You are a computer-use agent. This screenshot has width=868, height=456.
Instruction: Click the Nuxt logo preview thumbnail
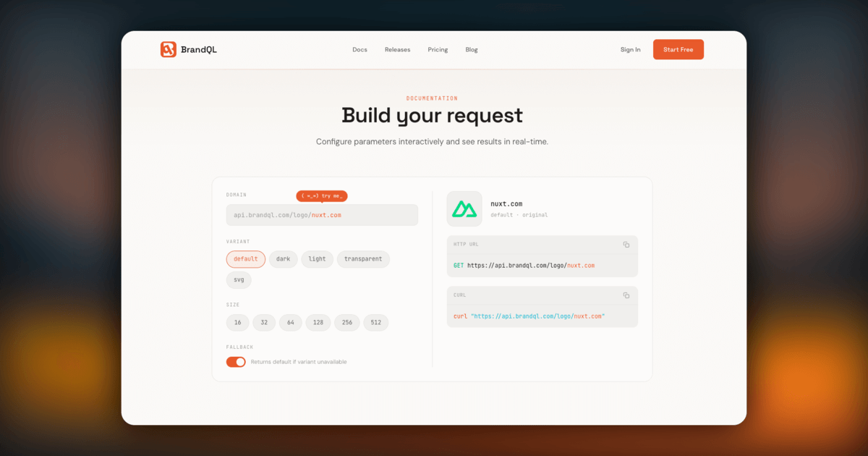coord(464,209)
